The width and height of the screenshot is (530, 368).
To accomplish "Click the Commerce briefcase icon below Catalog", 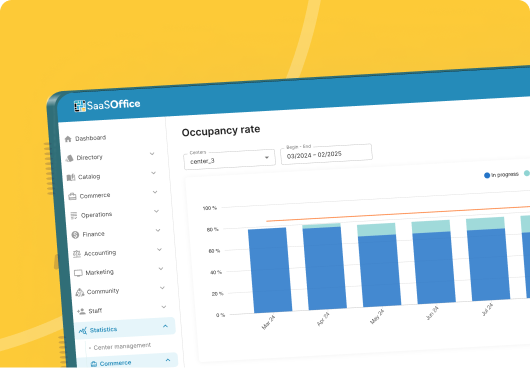I will [x=72, y=196].
